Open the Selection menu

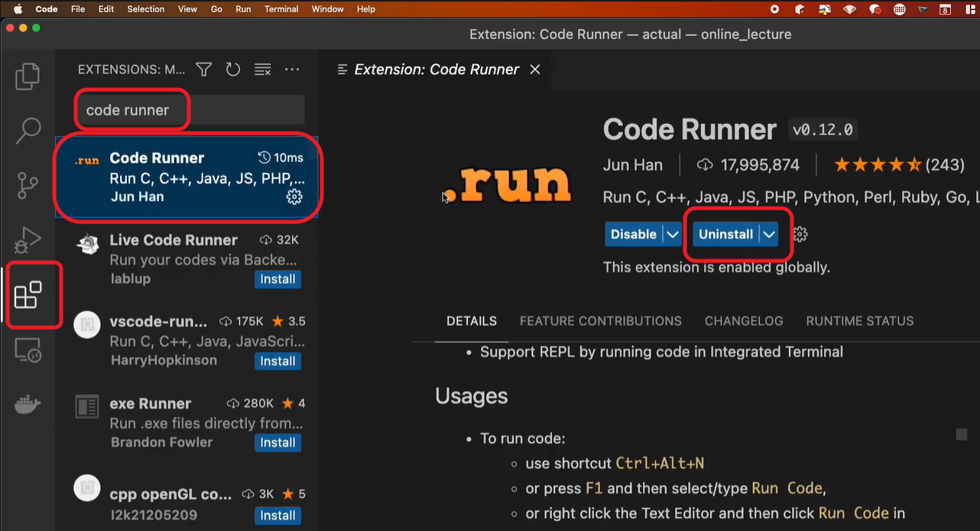pos(146,9)
